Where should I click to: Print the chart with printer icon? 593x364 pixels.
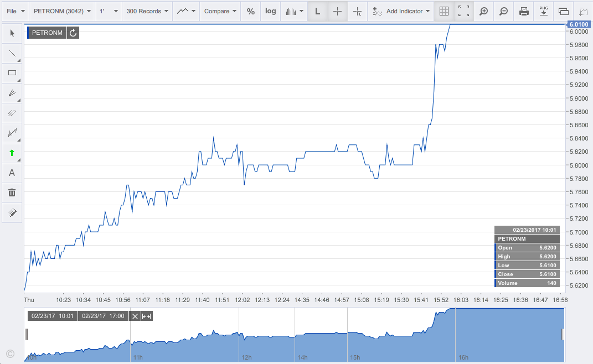coord(524,11)
